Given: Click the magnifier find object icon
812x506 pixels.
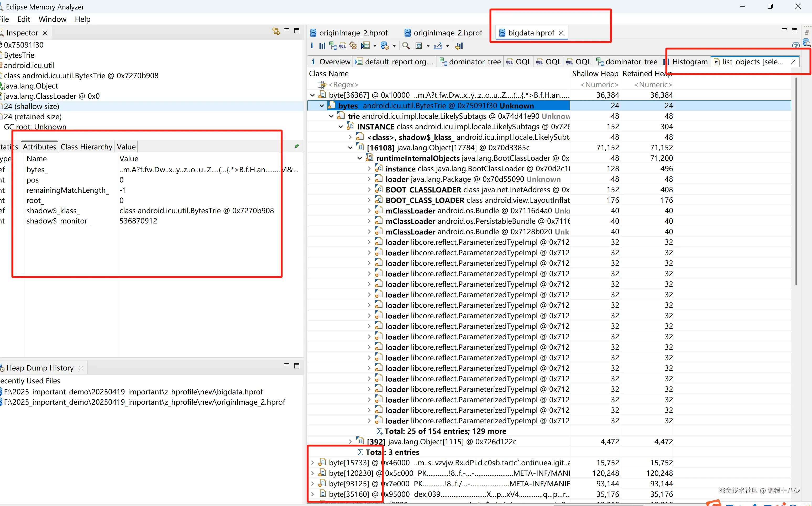Looking at the screenshot, I should click(406, 46).
